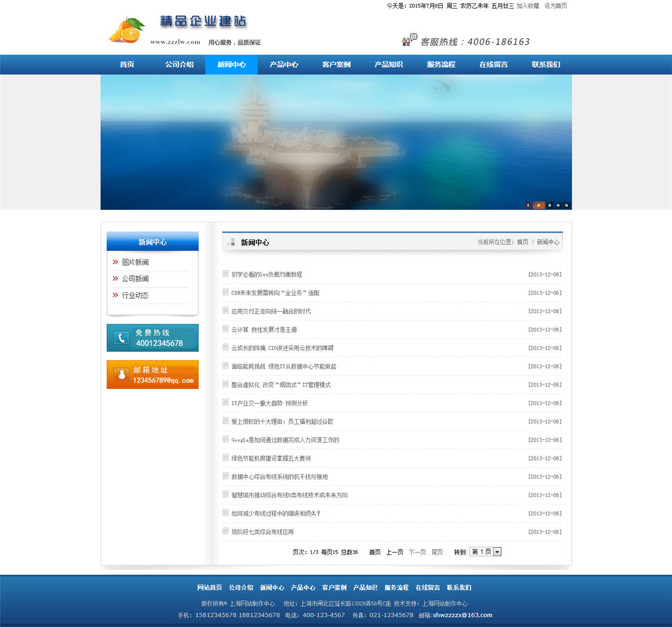672x627 pixels.
Task: Click footer 网站首页 link
Action: click(210, 587)
